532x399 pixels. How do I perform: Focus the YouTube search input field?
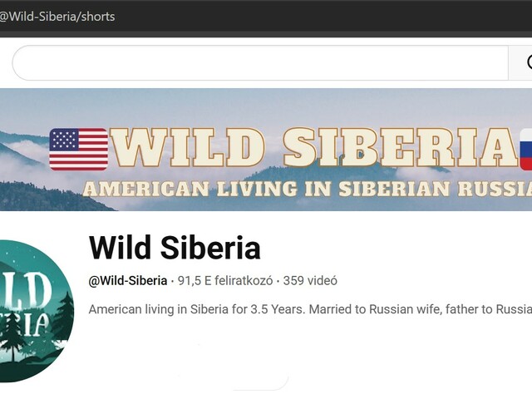click(260, 63)
